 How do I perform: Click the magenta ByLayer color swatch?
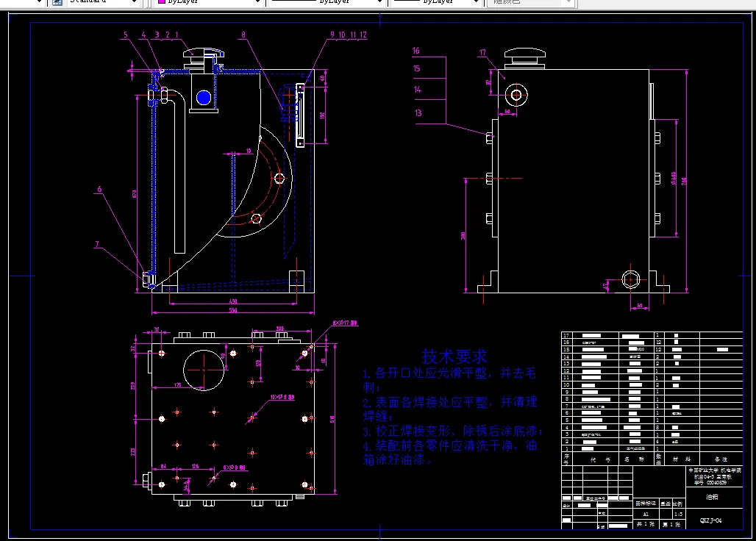(x=162, y=2)
